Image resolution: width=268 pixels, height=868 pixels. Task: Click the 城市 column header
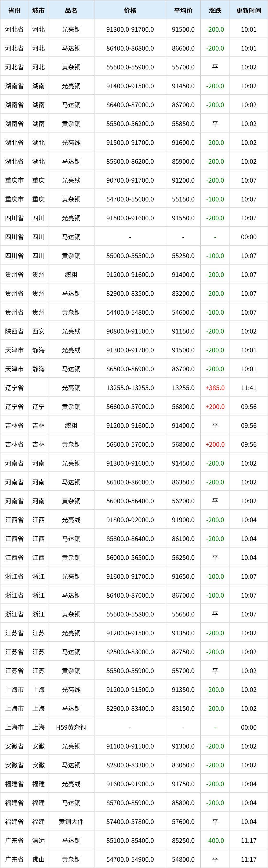coord(38,10)
